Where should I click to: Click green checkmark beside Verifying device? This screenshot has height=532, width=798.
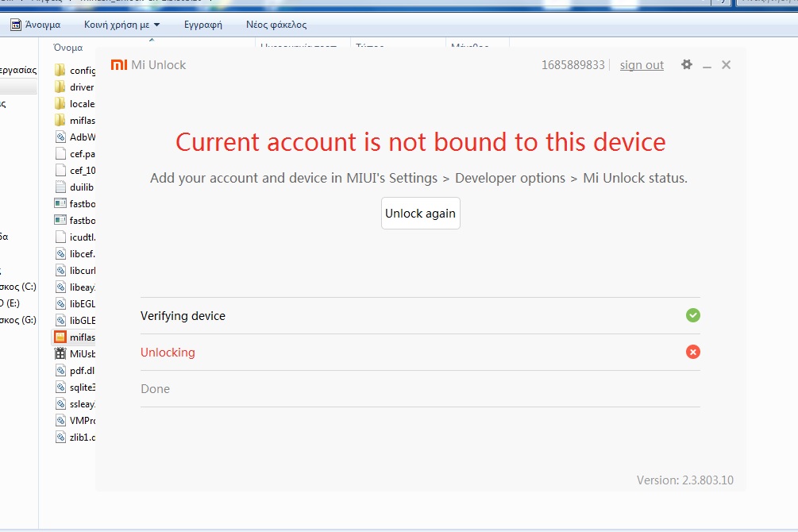693,316
